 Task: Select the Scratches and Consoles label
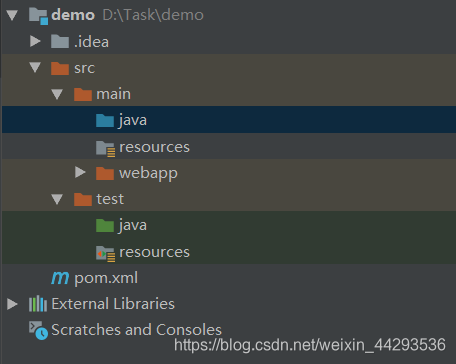point(136,330)
